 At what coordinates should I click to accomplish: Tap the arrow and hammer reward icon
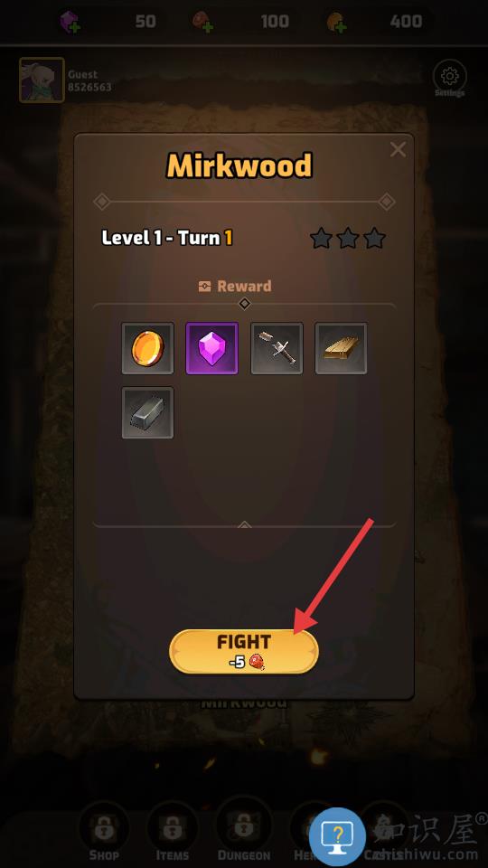[277, 349]
